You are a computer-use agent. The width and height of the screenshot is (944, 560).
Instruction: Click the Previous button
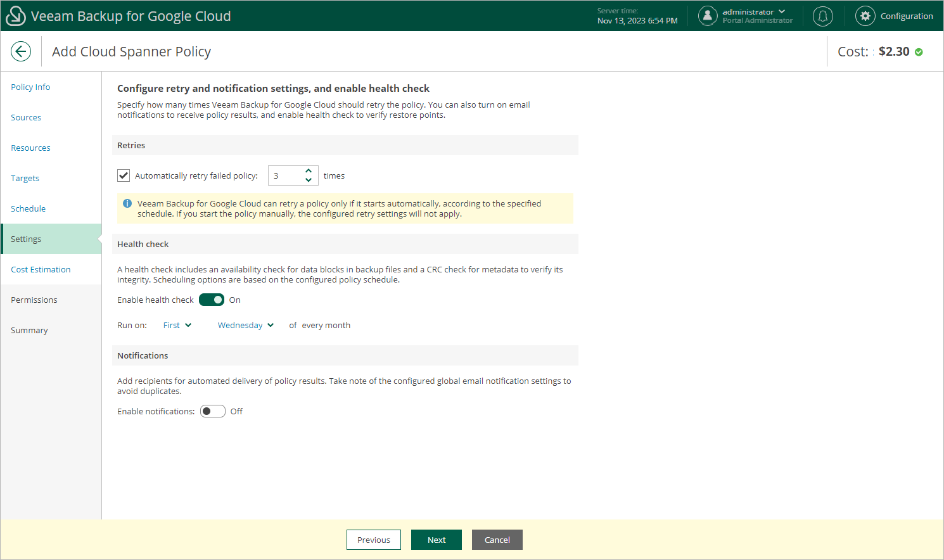pos(374,540)
